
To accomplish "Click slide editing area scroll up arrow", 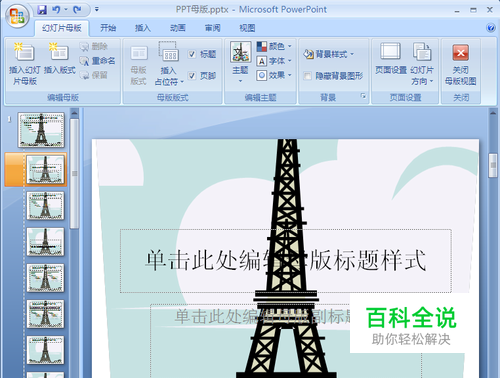I will tap(493, 113).
